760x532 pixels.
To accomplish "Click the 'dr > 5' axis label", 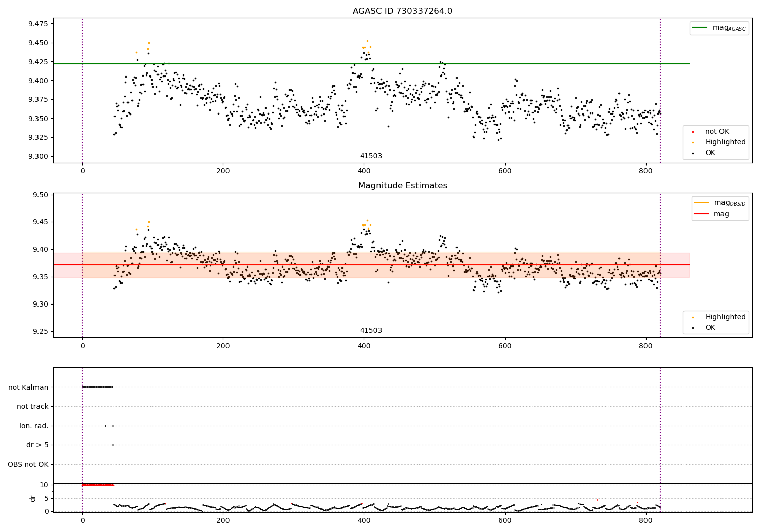I will tap(37, 445).
